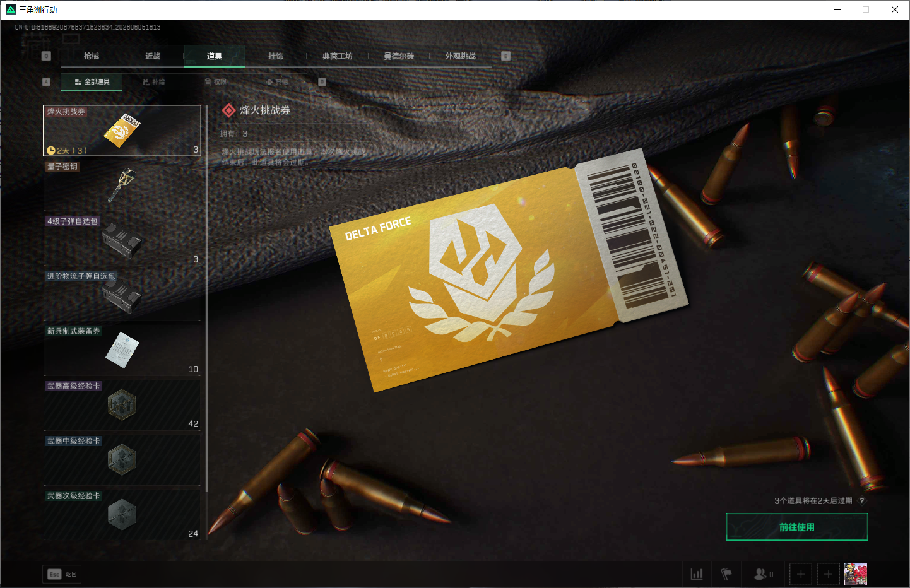Select the 武器高级经验卡 item
This screenshot has height=588, width=910.
(122, 405)
